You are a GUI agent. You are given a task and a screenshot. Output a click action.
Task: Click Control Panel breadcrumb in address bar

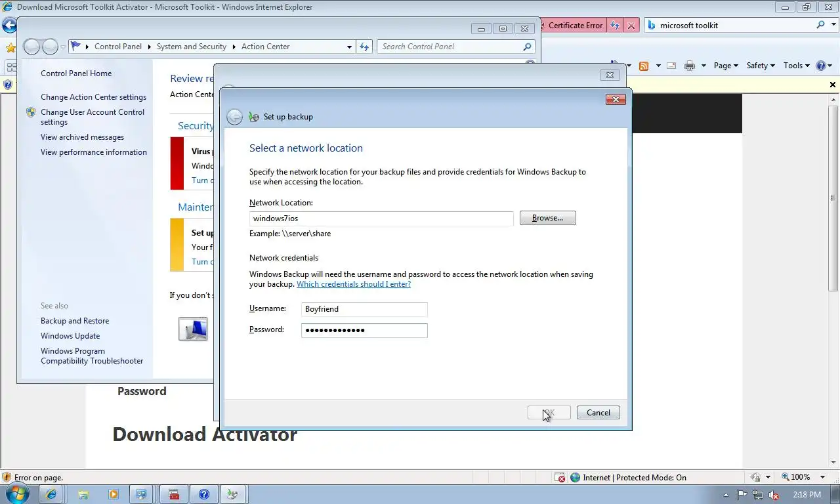[x=118, y=47]
